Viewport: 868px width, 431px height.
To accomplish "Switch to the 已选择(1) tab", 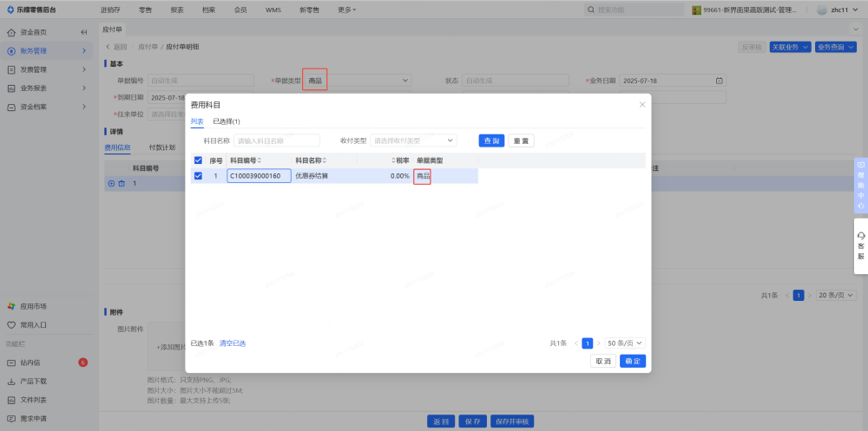I will tap(226, 121).
